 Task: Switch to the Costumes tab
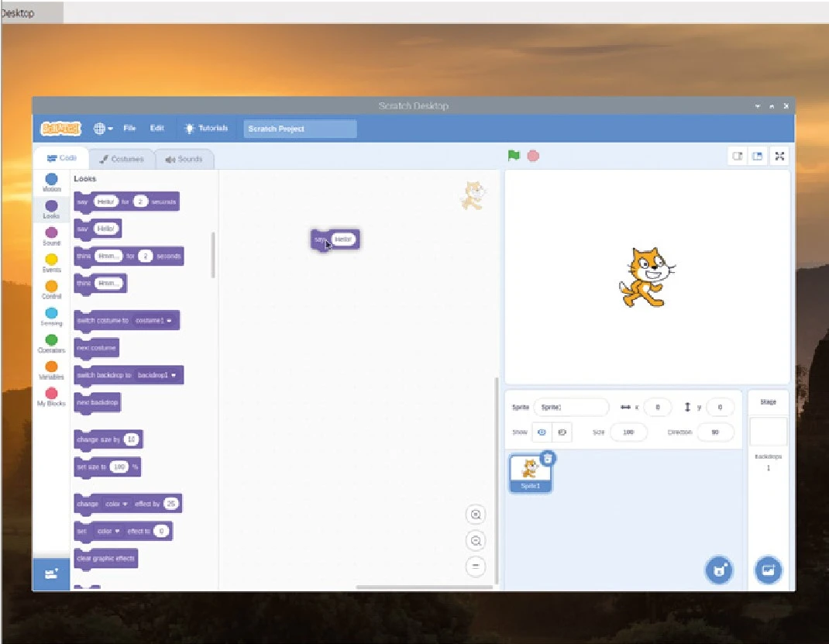(122, 158)
